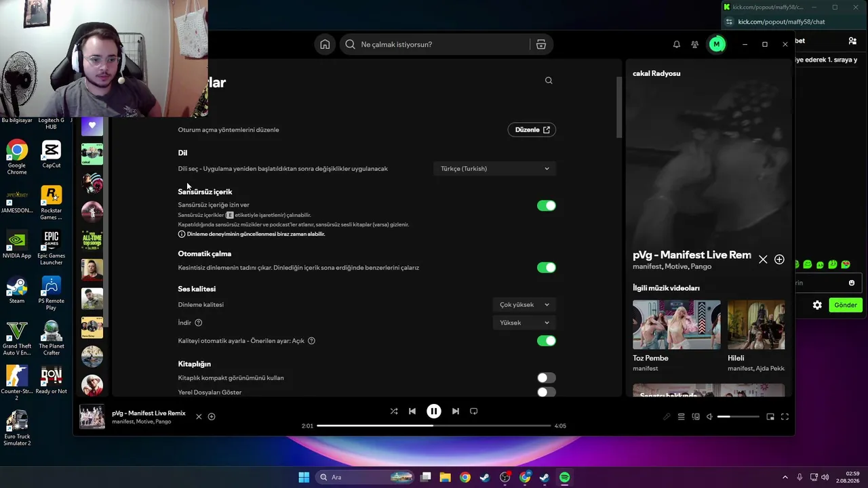Toggle Kaliteyi otomatik ayarla switch
868x488 pixels.
pyautogui.click(x=546, y=341)
